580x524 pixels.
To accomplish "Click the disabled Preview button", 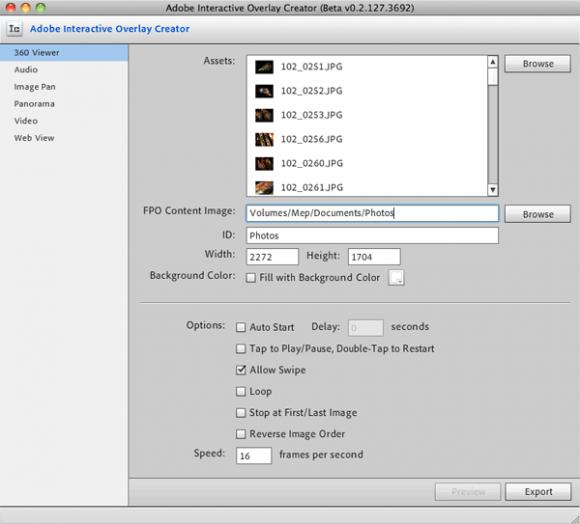I will (x=468, y=492).
